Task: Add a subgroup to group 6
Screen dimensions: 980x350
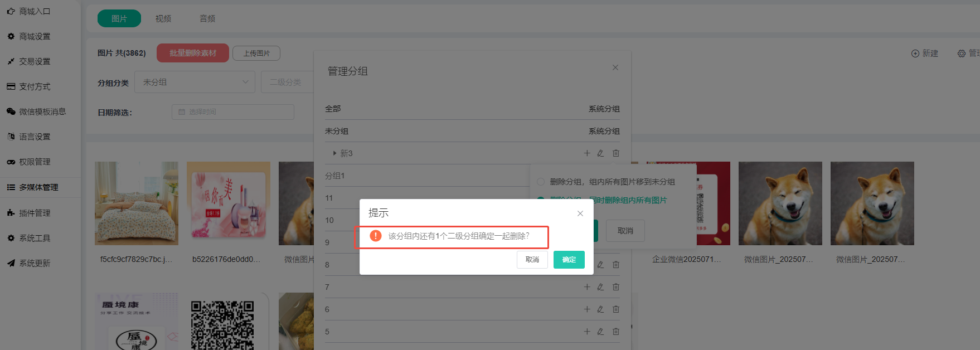Action: pyautogui.click(x=587, y=309)
